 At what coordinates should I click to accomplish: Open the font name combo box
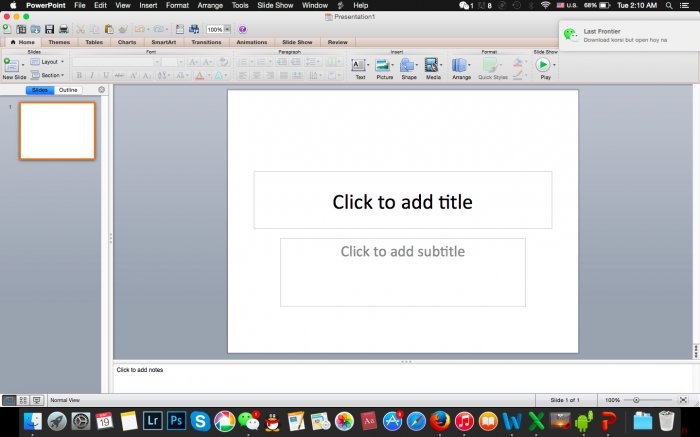click(116, 62)
